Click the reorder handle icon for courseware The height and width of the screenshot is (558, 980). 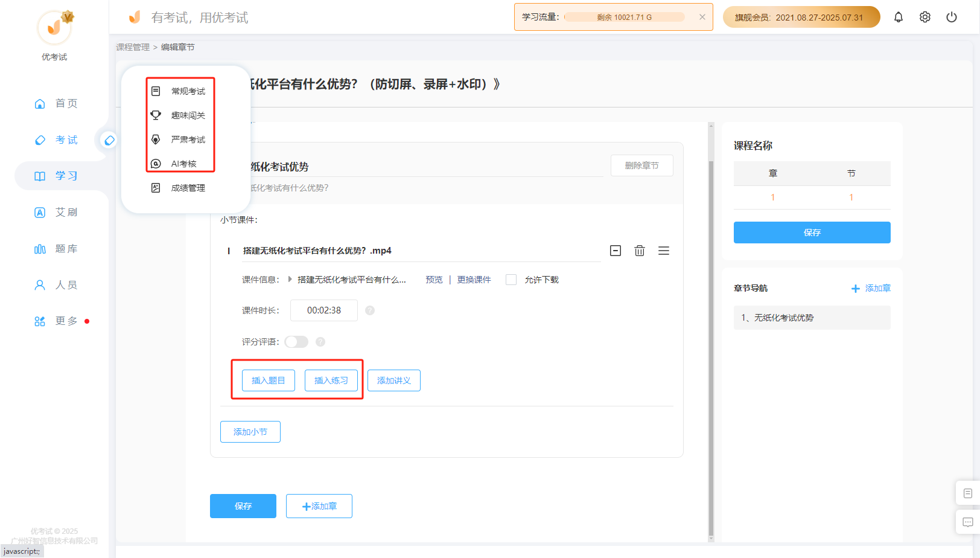point(664,251)
